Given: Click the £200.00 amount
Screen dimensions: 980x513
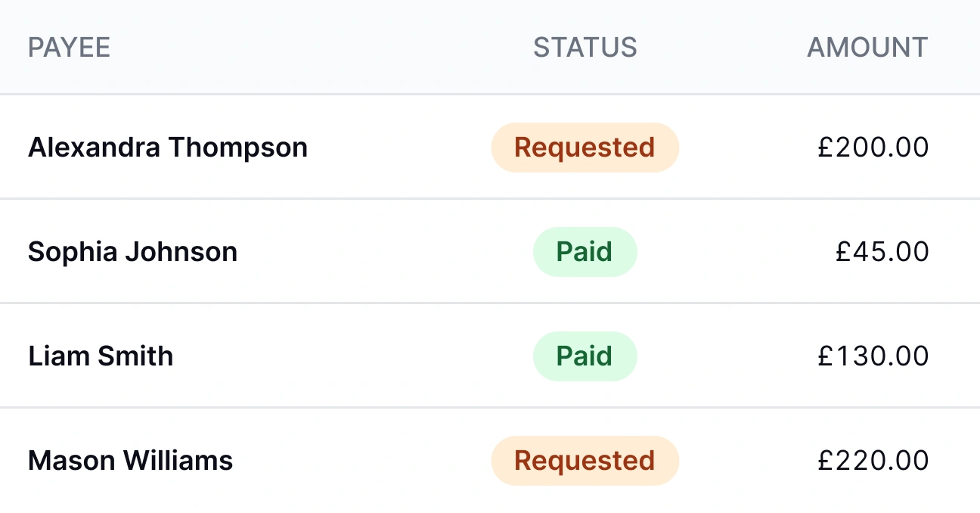Looking at the screenshot, I should [x=873, y=147].
